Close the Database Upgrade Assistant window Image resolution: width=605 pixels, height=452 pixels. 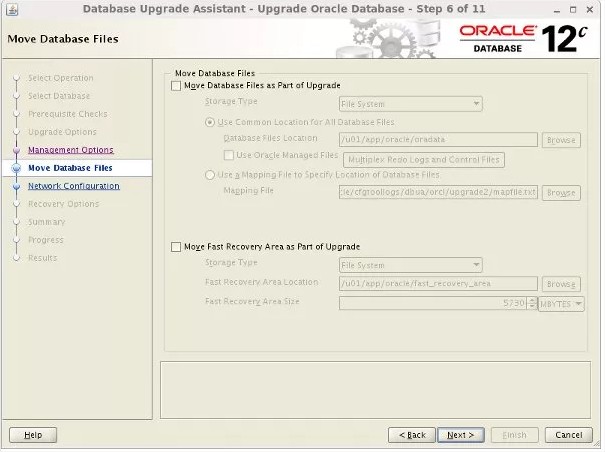(590, 10)
